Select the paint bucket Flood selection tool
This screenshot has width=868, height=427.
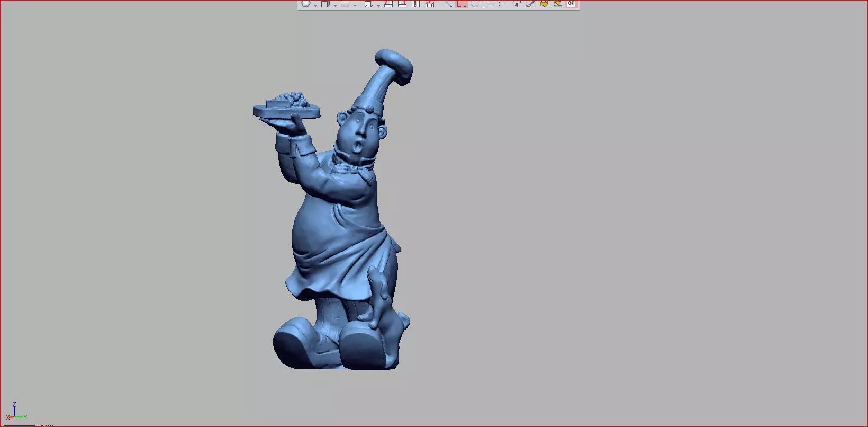[544, 4]
